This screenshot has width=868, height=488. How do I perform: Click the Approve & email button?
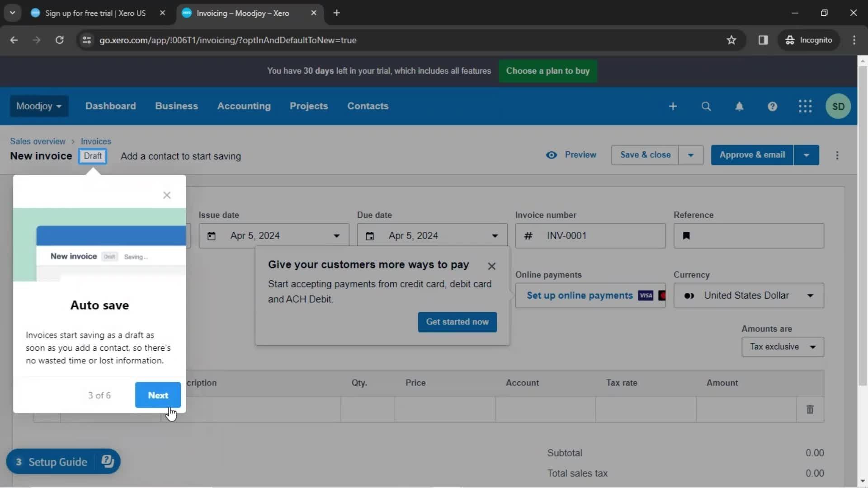(752, 155)
